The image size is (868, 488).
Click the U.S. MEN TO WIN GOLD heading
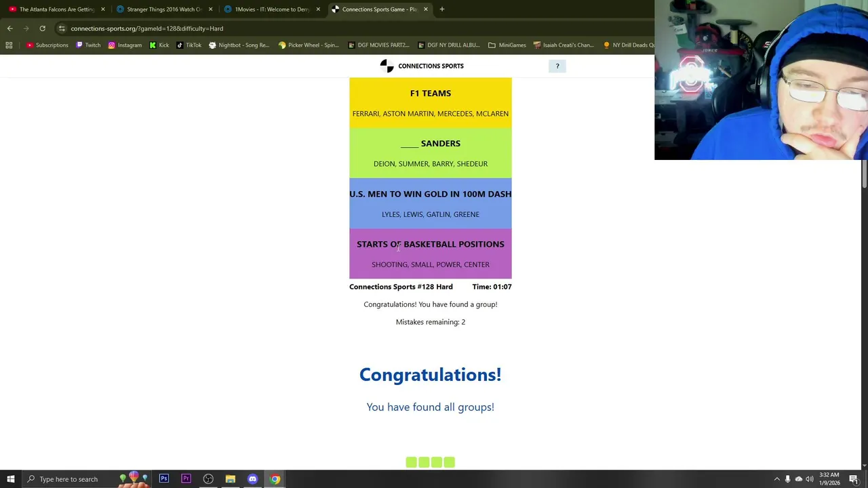[431, 194]
